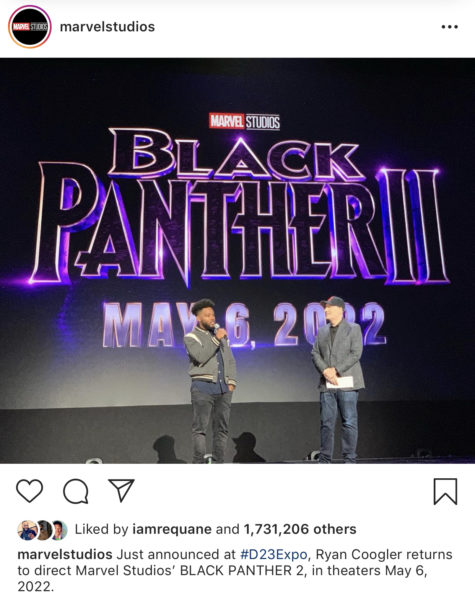The height and width of the screenshot is (600, 475).
Task: Click the marvelstudios name in the caption
Action: (x=65, y=554)
